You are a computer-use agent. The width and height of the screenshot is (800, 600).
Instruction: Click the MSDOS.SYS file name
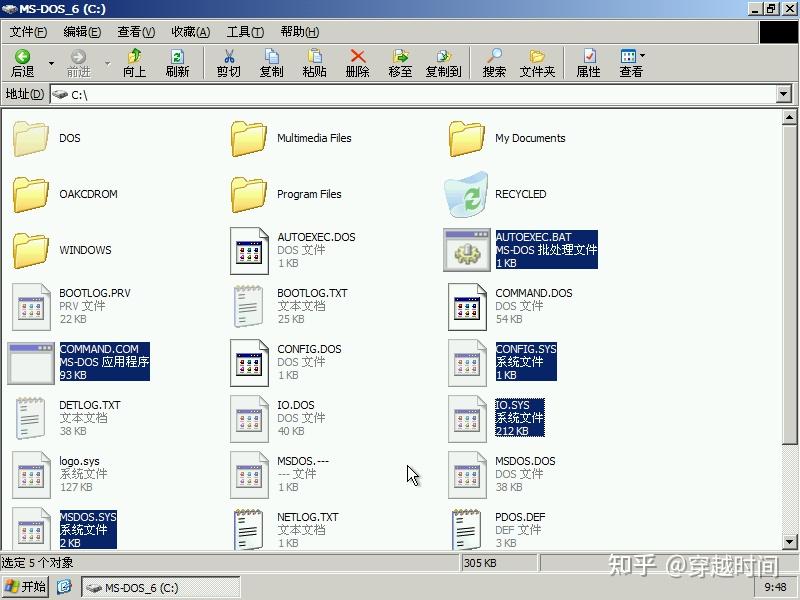(x=88, y=517)
